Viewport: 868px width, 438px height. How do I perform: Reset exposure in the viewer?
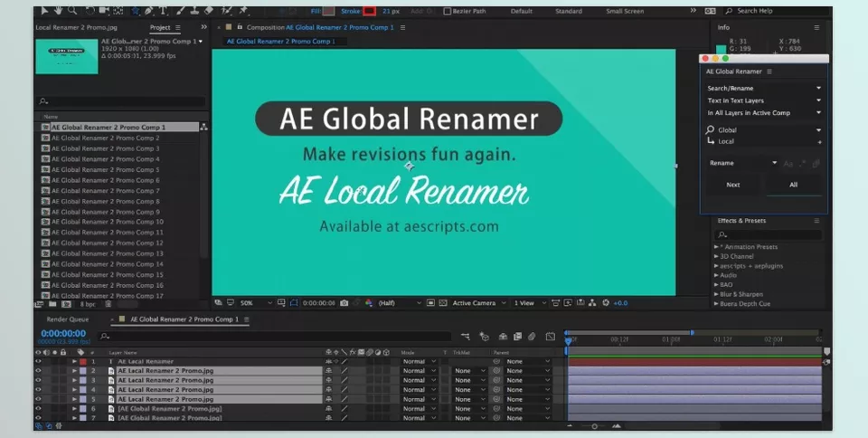click(606, 303)
